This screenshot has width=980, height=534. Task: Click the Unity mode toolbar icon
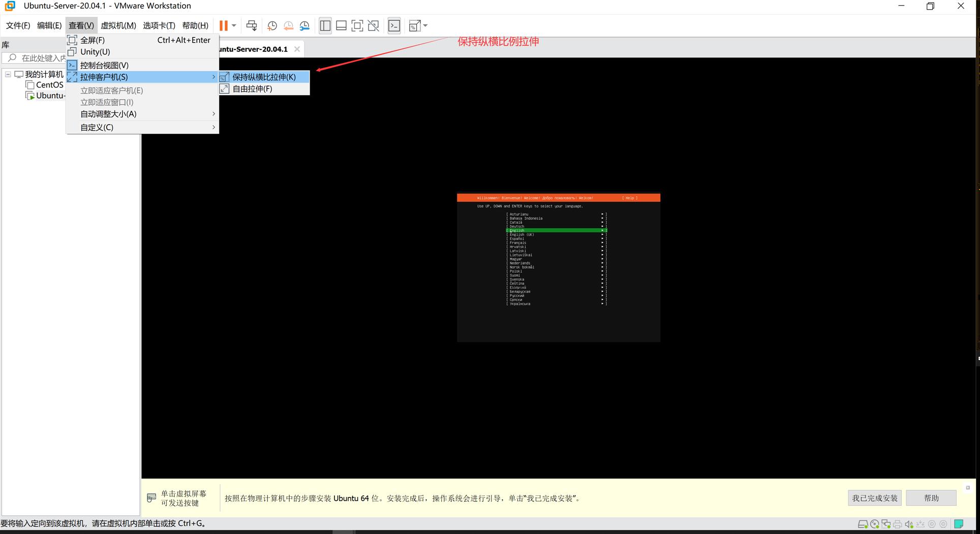[374, 25]
